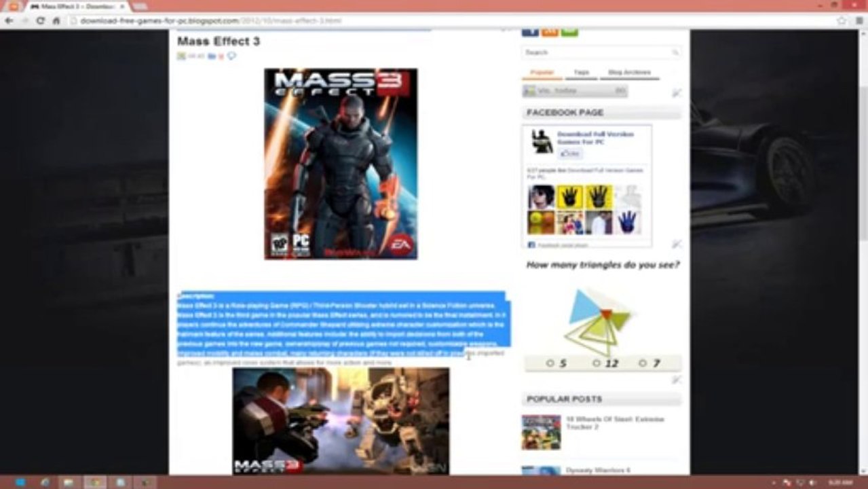
Task: Open the Download Full Version Games For PC link
Action: (595, 138)
